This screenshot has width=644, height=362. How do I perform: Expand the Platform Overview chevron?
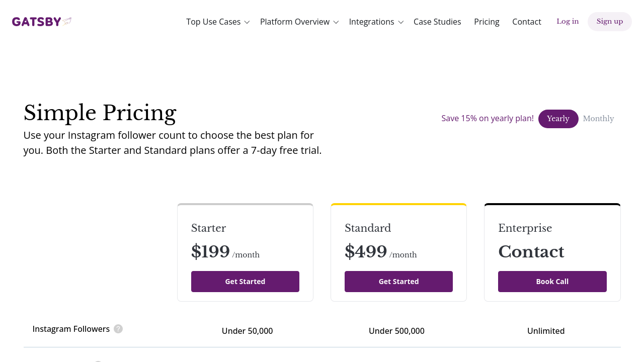coord(336,22)
